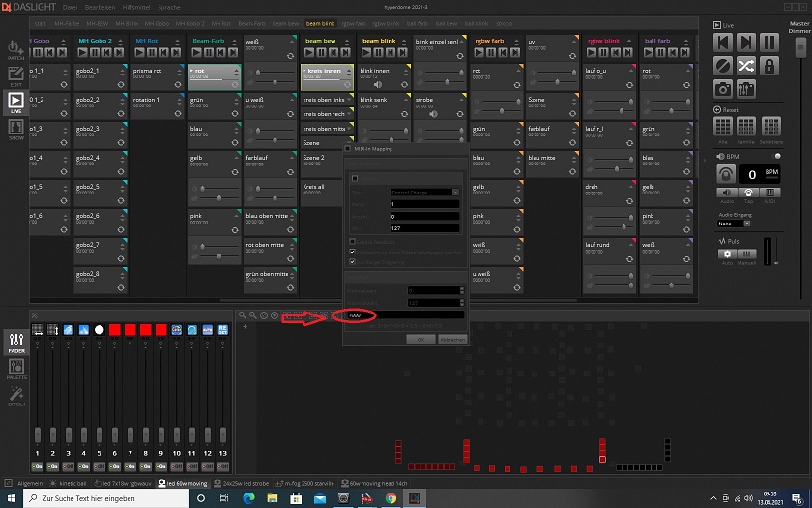Screen dimensions: 812x508
Task: Toggle fader 3 Off button
Action: click(x=69, y=466)
